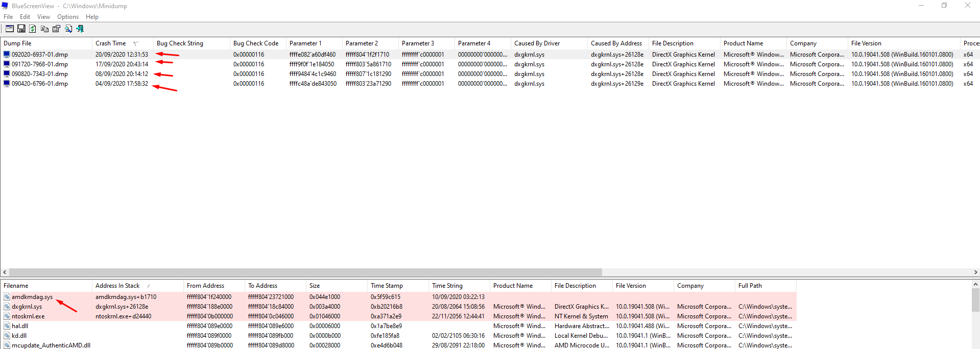Screen dimensions: 980x349
Task: Select hal.dll in the lower pane
Action: [20, 326]
